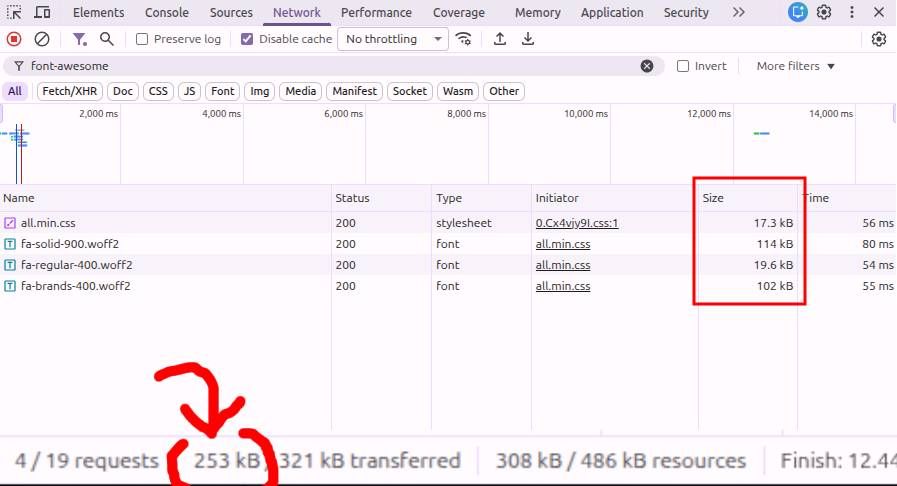The height and width of the screenshot is (486, 897).
Task: Switch to the Application tab
Action: pyautogui.click(x=612, y=12)
